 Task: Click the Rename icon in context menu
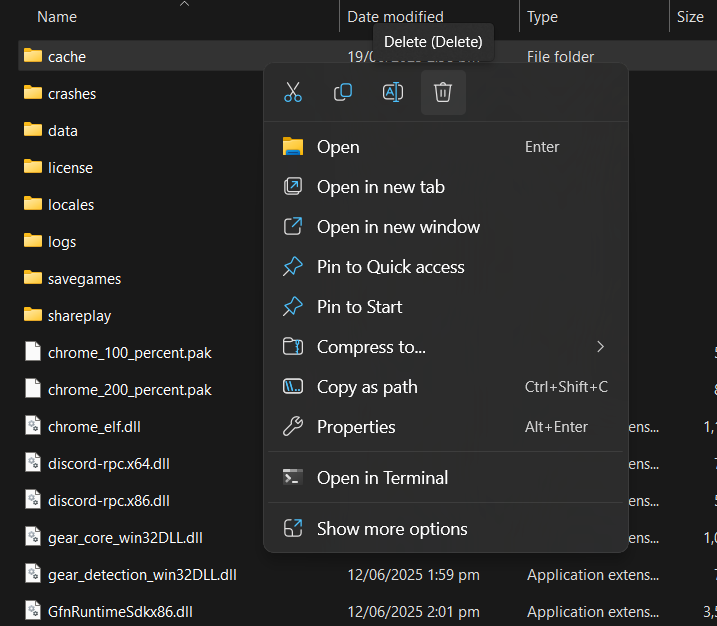(393, 93)
